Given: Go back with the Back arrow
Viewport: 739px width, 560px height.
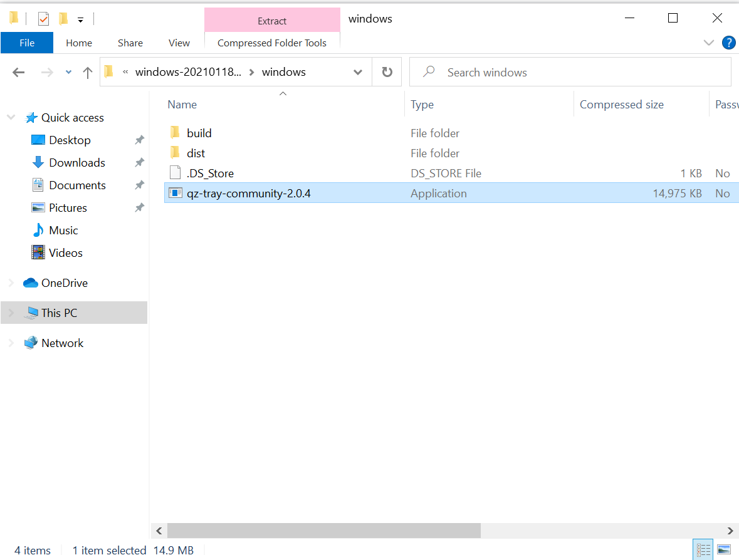Looking at the screenshot, I should point(18,72).
